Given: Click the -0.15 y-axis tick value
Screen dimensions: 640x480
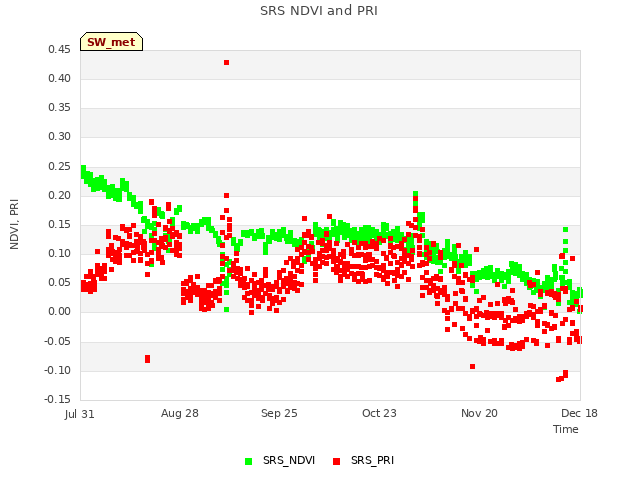Looking at the screenshot, I should point(57,399).
